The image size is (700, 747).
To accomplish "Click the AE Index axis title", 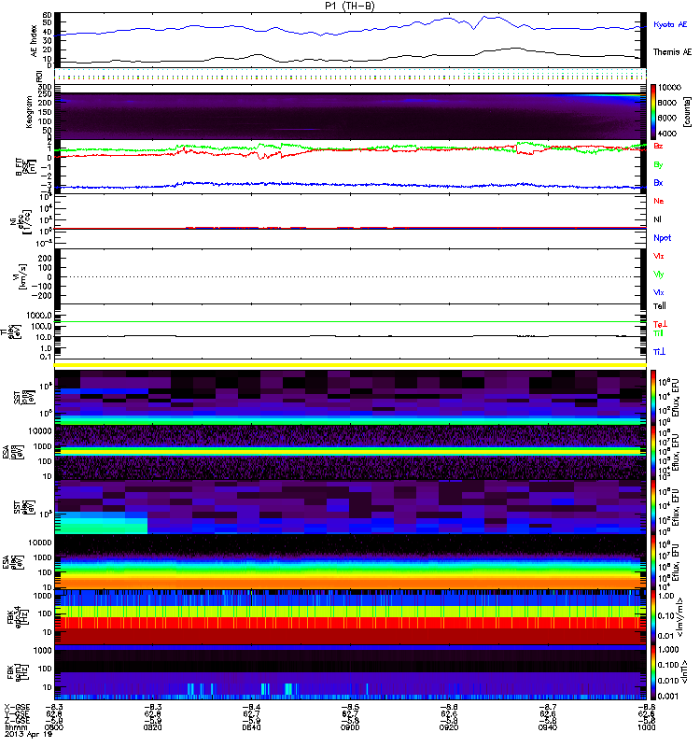I will [x=34, y=41].
